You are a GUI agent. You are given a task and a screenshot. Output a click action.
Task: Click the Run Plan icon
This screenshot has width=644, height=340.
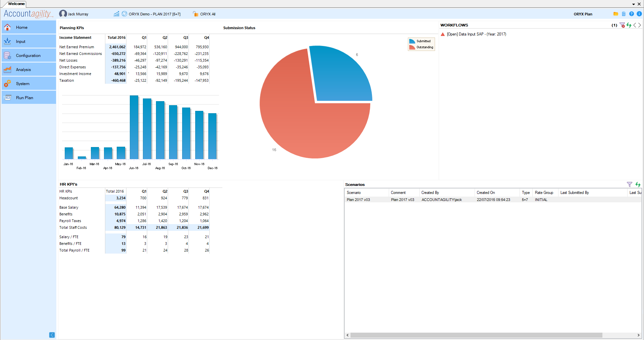pos(7,97)
